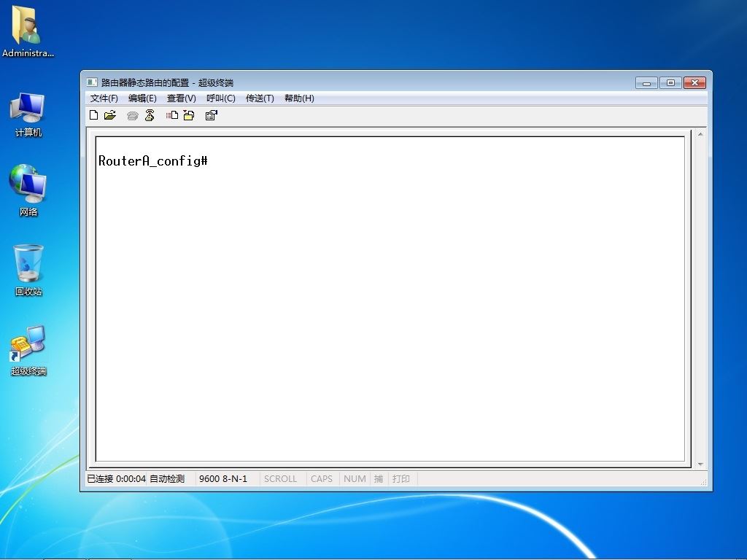Open the 编辑(E) menu

(x=142, y=98)
